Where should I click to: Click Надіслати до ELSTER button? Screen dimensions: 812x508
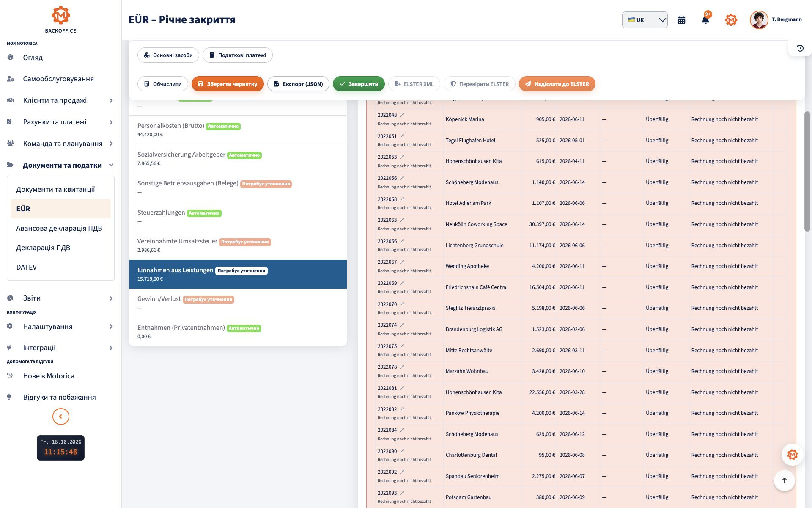pos(557,84)
